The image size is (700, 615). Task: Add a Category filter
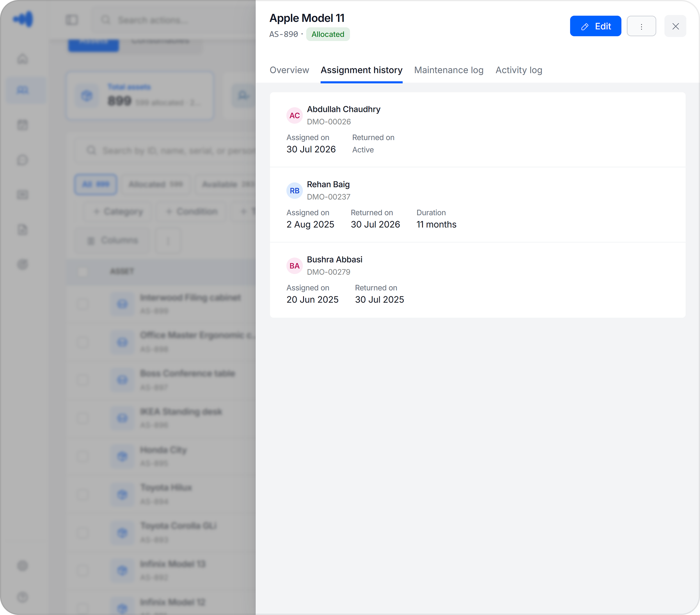click(x=118, y=212)
